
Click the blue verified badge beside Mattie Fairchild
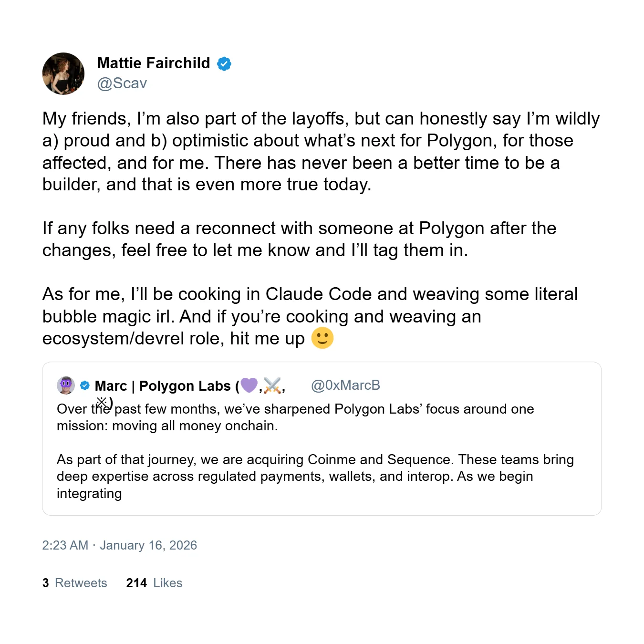(224, 63)
